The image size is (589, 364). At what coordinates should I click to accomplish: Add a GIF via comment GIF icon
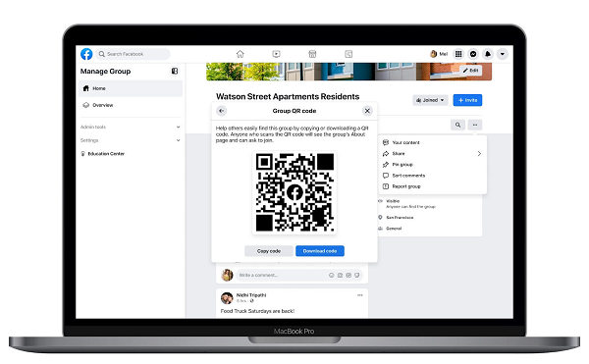(348, 275)
